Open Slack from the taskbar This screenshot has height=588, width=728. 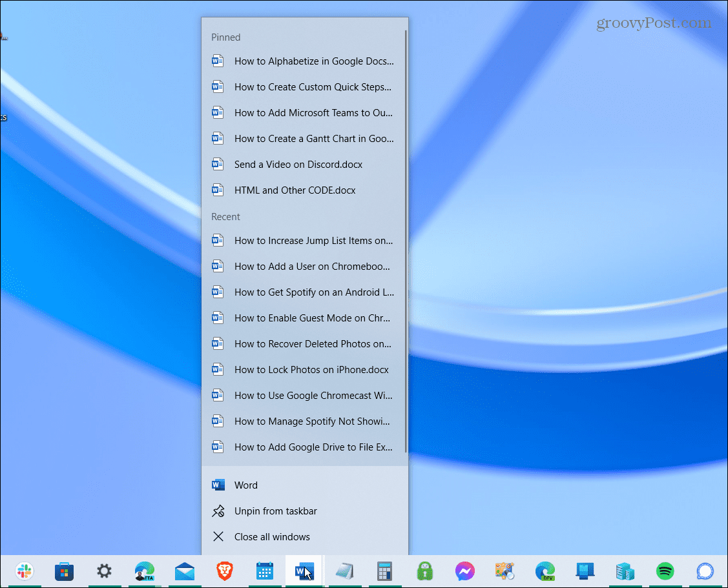coord(25,572)
